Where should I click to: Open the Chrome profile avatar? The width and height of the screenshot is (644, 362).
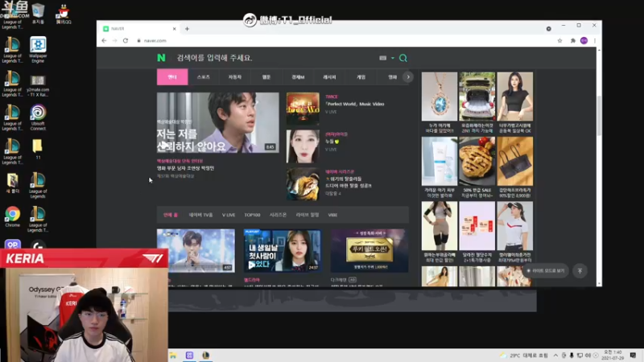[584, 41]
